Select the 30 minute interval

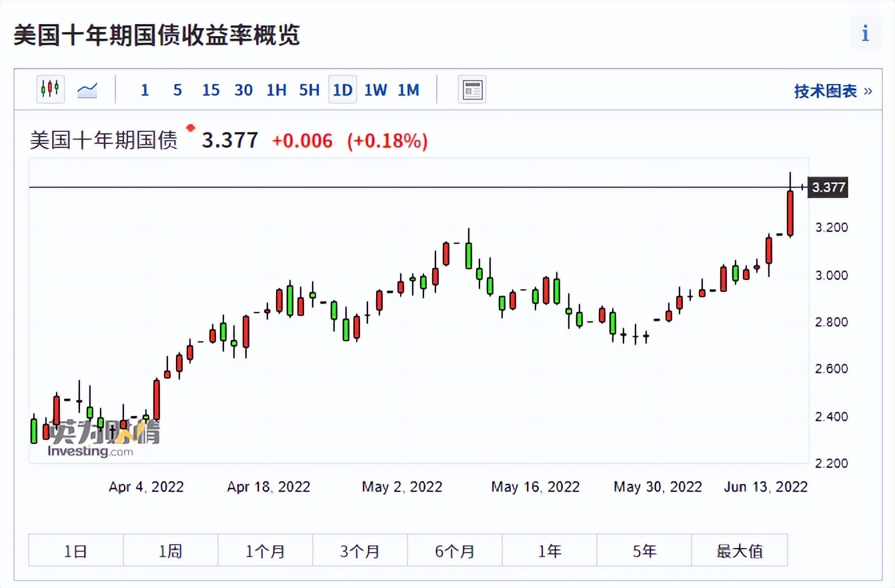pyautogui.click(x=243, y=90)
